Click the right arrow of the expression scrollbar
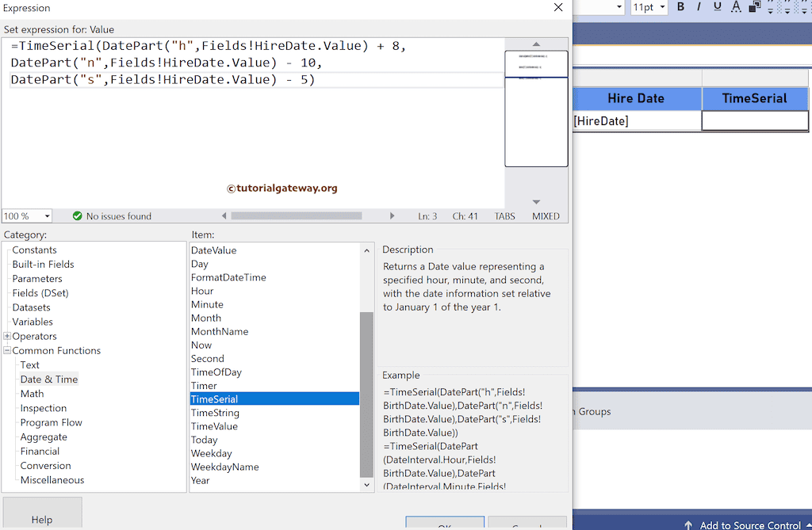 tap(393, 215)
